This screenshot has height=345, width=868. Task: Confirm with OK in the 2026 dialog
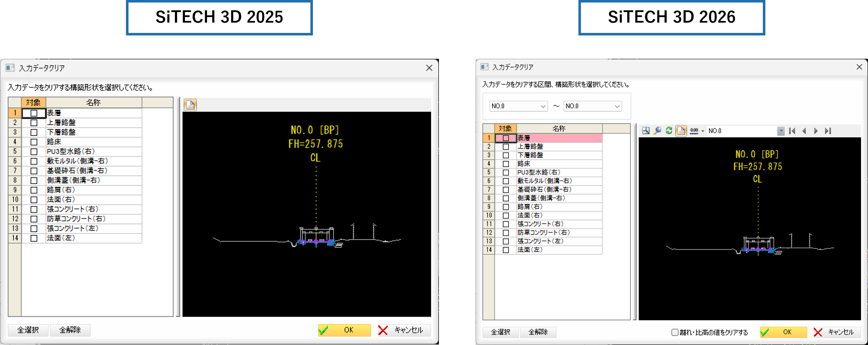[783, 332]
